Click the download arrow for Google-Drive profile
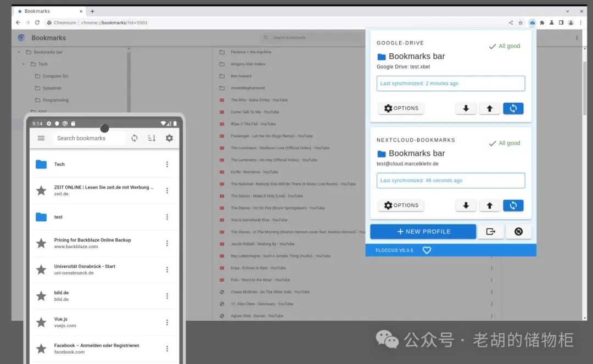Screen dimensions: 593x364 coord(466,109)
